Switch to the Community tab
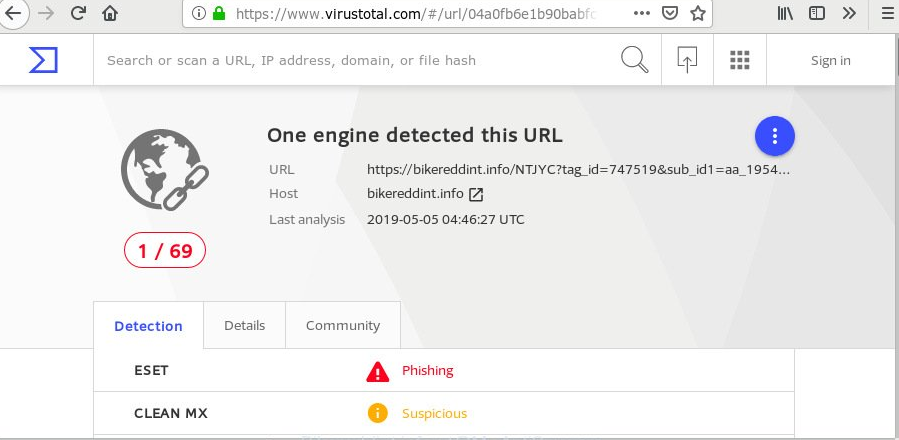The height and width of the screenshot is (440, 899). [x=343, y=325]
